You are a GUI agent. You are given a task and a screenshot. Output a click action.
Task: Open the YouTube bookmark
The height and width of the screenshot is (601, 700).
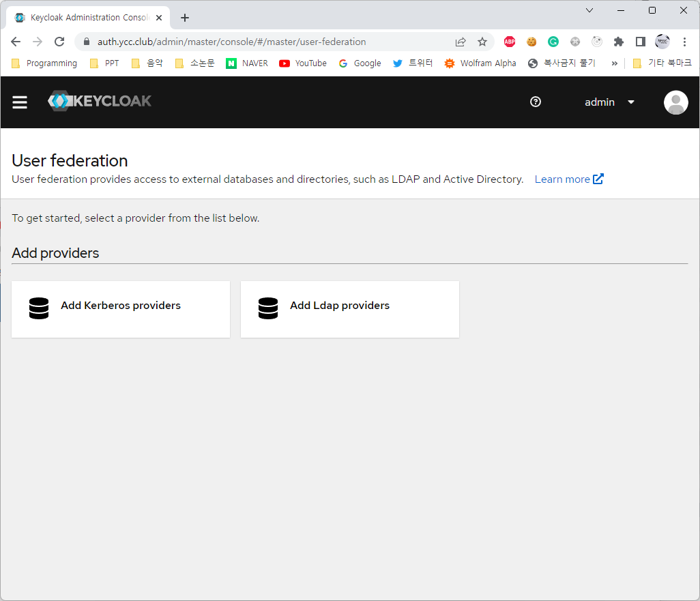point(303,63)
